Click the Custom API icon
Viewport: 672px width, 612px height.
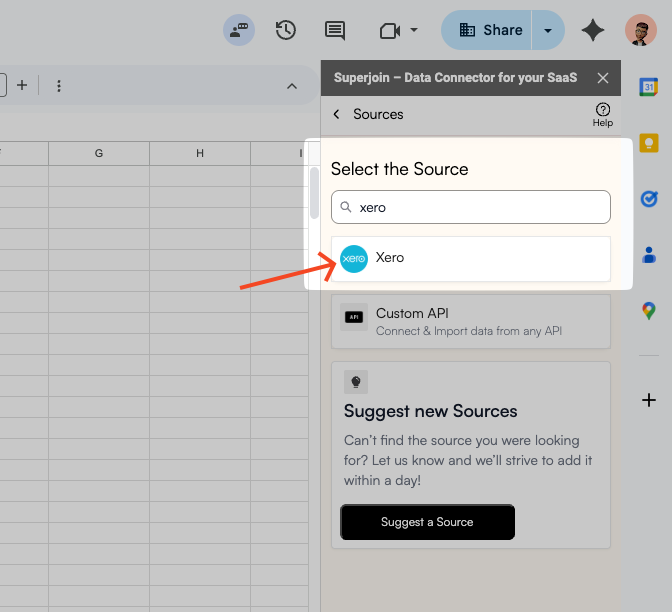pyautogui.click(x=354, y=317)
